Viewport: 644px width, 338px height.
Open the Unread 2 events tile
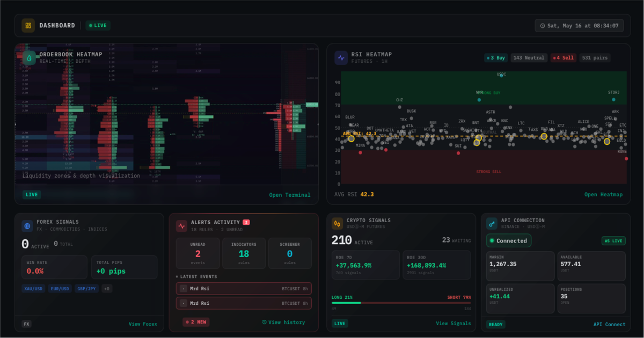click(198, 254)
